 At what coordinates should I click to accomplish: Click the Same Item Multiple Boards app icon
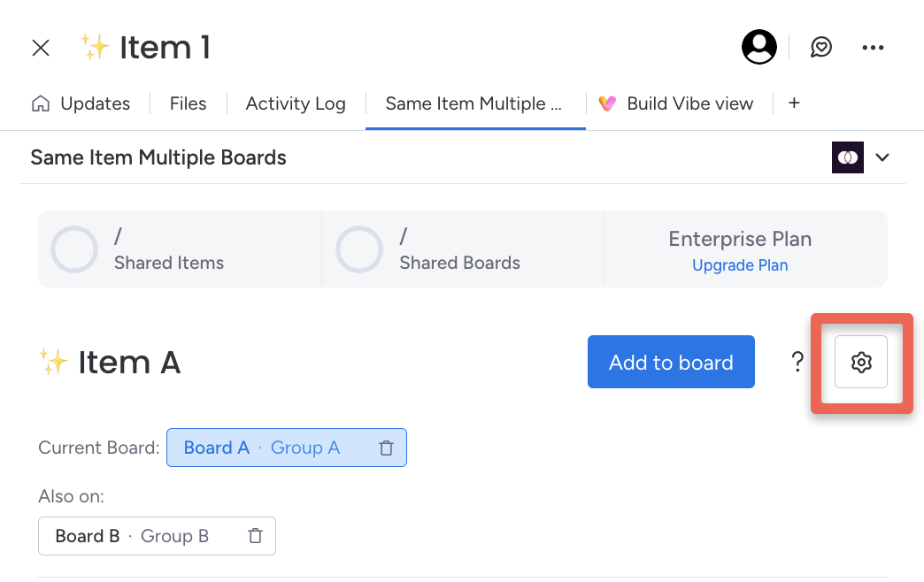(847, 157)
